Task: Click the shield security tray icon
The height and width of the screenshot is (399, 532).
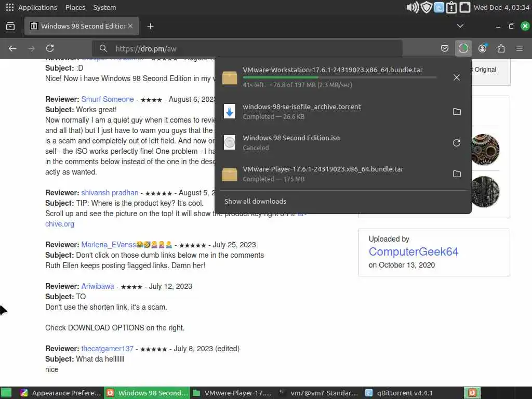Action: point(426,7)
